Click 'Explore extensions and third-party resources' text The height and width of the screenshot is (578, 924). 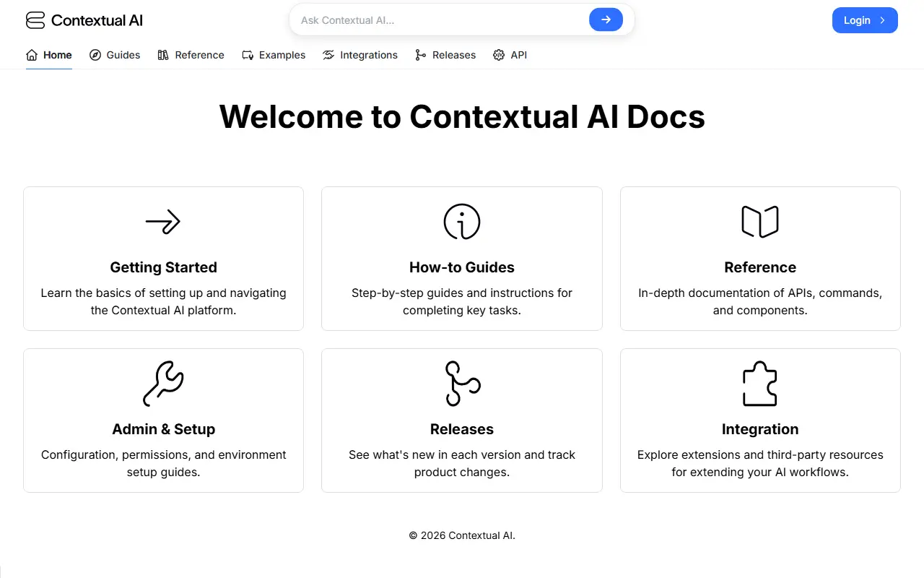pos(760,464)
